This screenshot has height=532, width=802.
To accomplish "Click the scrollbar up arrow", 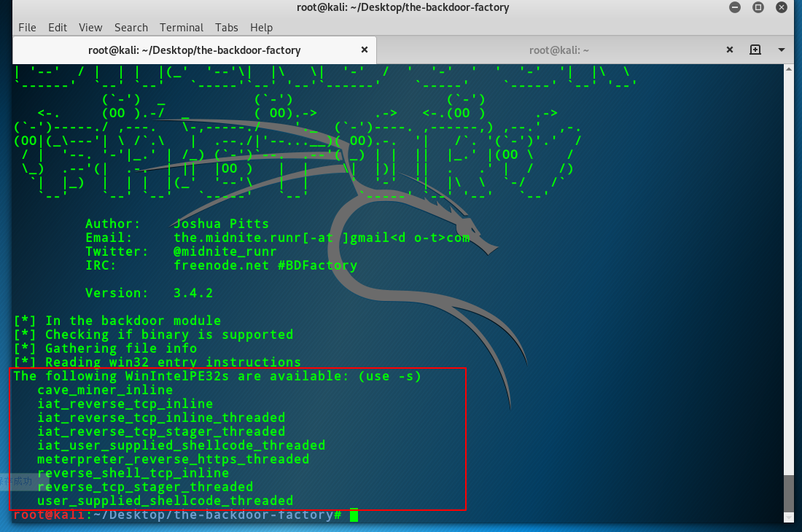I will [789, 69].
